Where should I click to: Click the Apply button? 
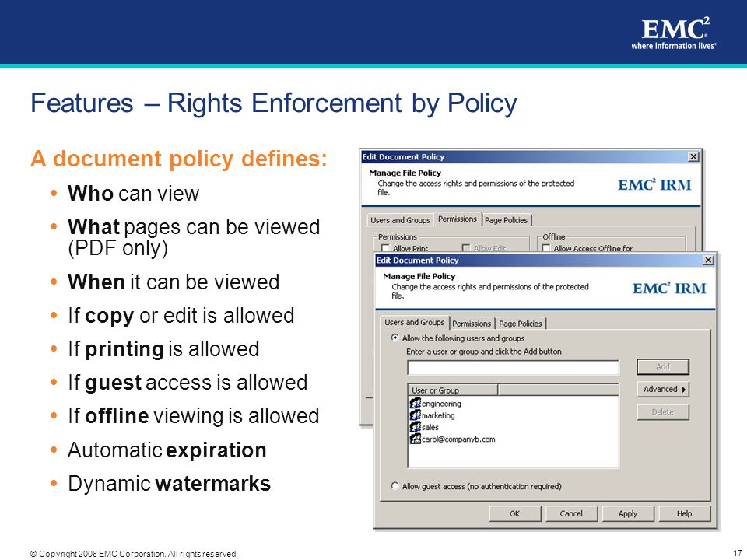(x=628, y=513)
